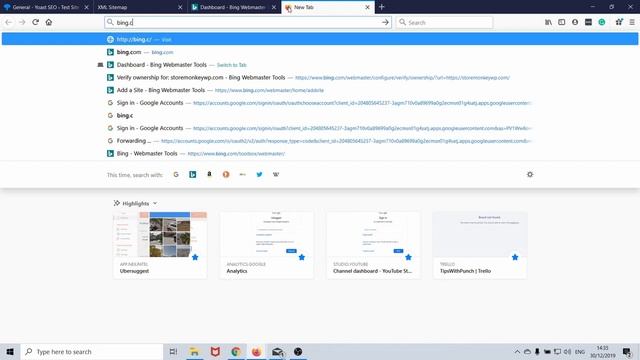Open Chrome from the taskbar
The width and height of the screenshot is (640, 360).
tap(236, 351)
